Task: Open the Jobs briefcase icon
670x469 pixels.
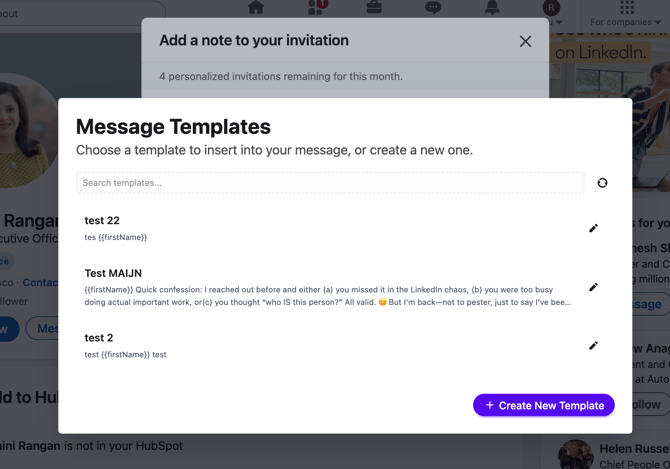Action: 374,8
